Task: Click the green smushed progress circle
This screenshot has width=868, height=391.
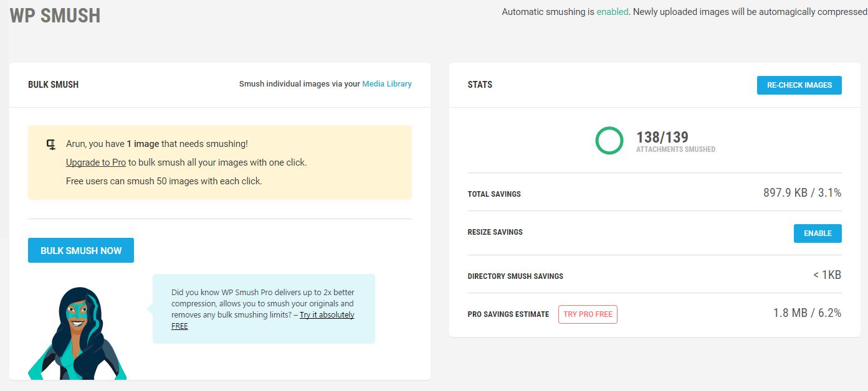Action: [609, 140]
